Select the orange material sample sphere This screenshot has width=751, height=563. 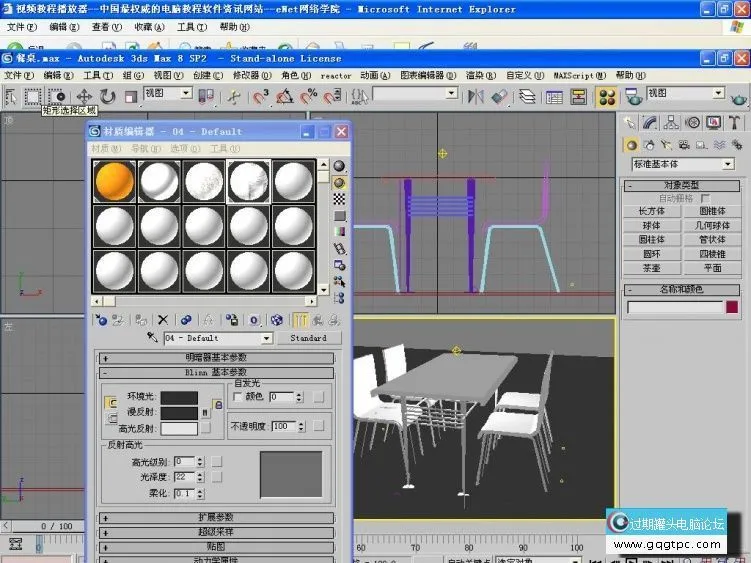(x=114, y=181)
